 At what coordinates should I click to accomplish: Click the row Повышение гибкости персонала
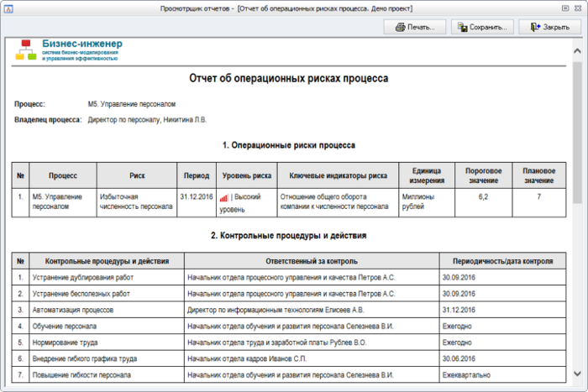click(289, 374)
